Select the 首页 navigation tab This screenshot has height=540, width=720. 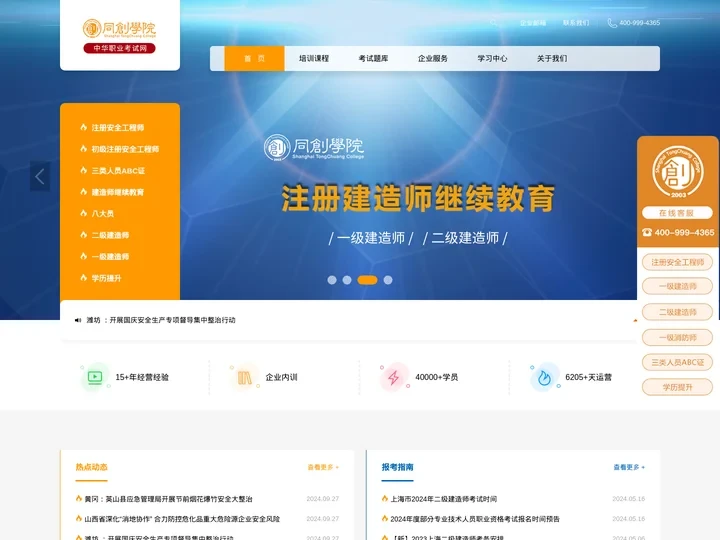254,58
